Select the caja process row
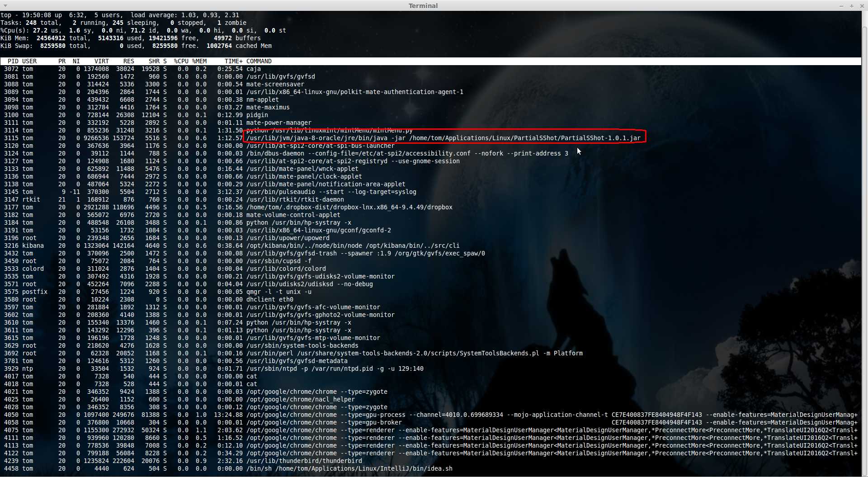The height and width of the screenshot is (477, 868). [430, 69]
